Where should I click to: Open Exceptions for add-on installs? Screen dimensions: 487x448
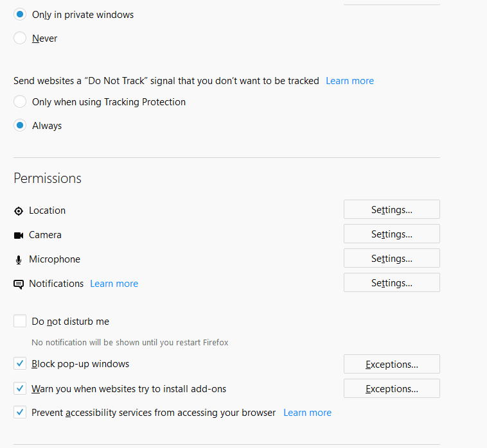tap(392, 388)
